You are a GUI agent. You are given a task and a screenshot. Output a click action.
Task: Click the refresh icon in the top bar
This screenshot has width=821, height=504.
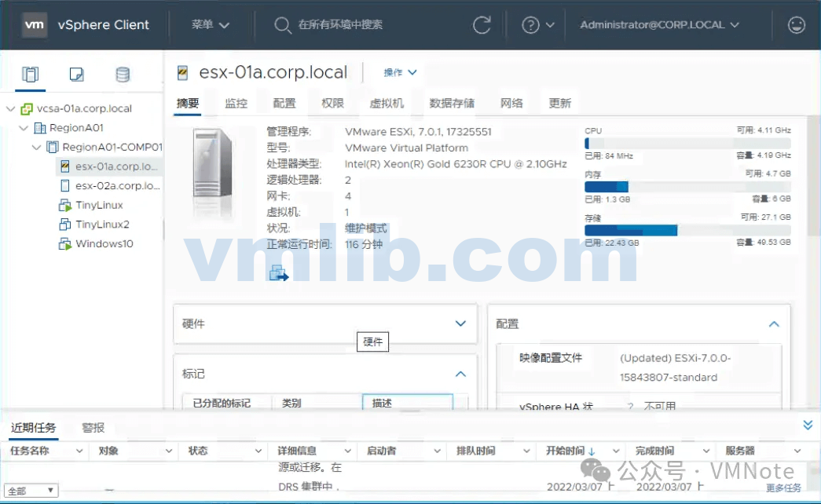coord(482,24)
